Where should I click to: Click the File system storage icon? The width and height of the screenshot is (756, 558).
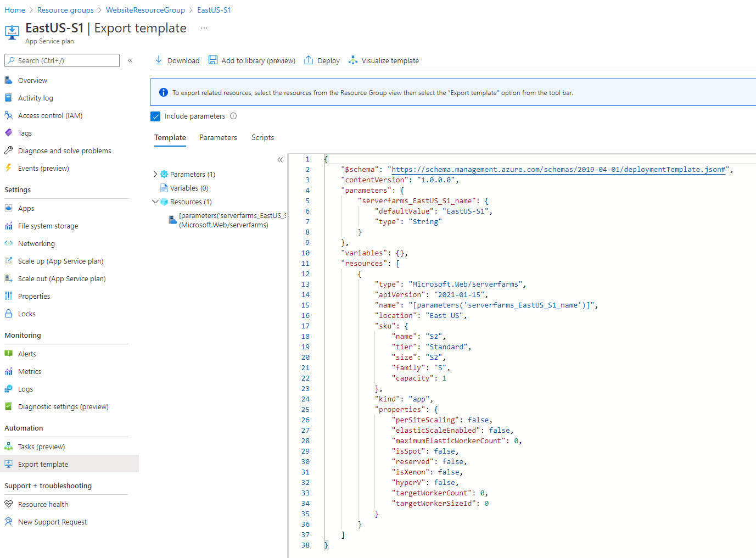[9, 226]
